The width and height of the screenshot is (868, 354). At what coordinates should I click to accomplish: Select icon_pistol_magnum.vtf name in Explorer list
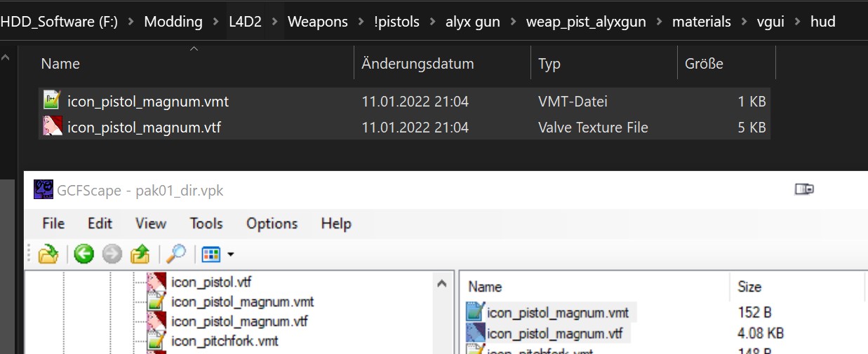click(145, 128)
